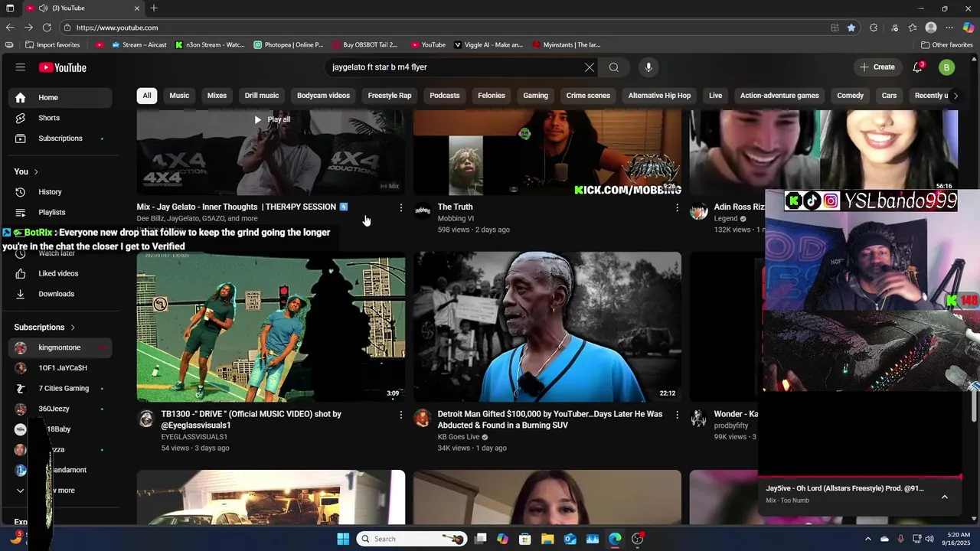980x551 pixels.
Task: Open the TB1300 DRIVE video thumbnail
Action: coord(271,327)
